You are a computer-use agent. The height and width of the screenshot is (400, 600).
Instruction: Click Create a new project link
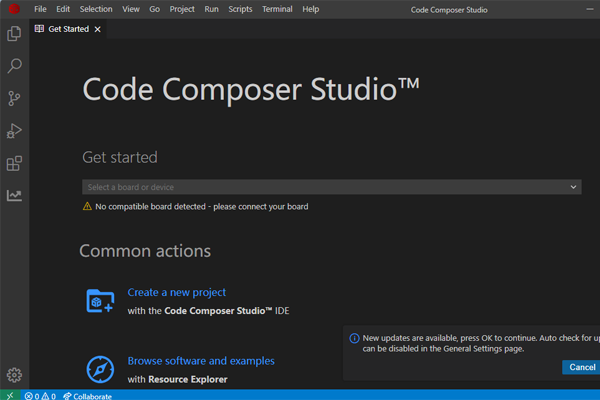pyautogui.click(x=176, y=292)
